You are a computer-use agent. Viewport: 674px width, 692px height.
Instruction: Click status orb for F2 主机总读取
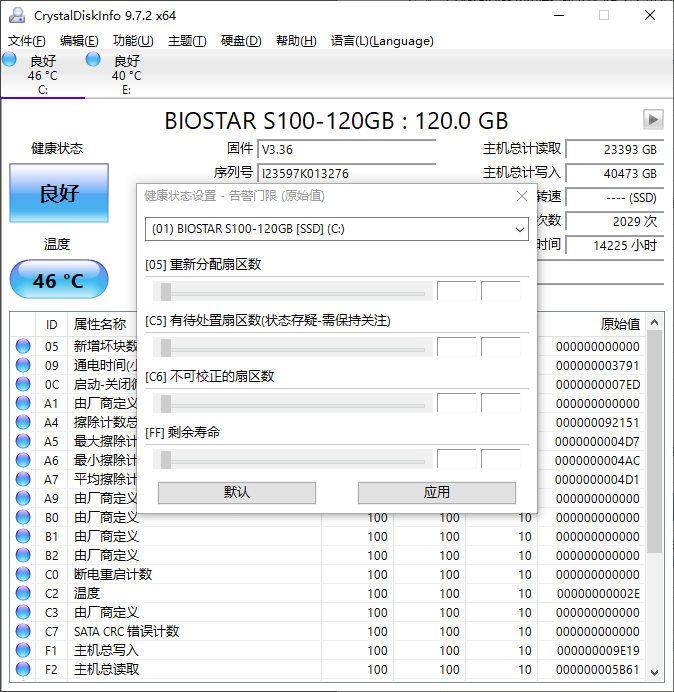[x=23, y=669]
